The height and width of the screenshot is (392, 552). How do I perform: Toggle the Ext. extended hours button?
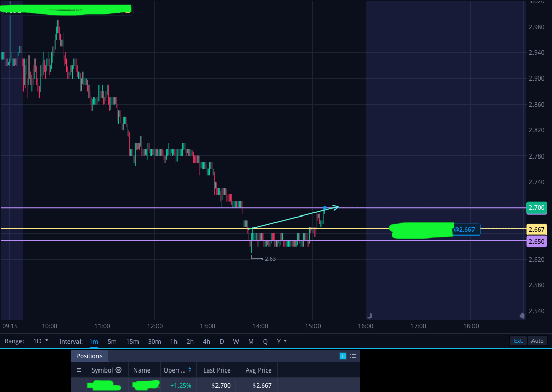click(x=518, y=341)
